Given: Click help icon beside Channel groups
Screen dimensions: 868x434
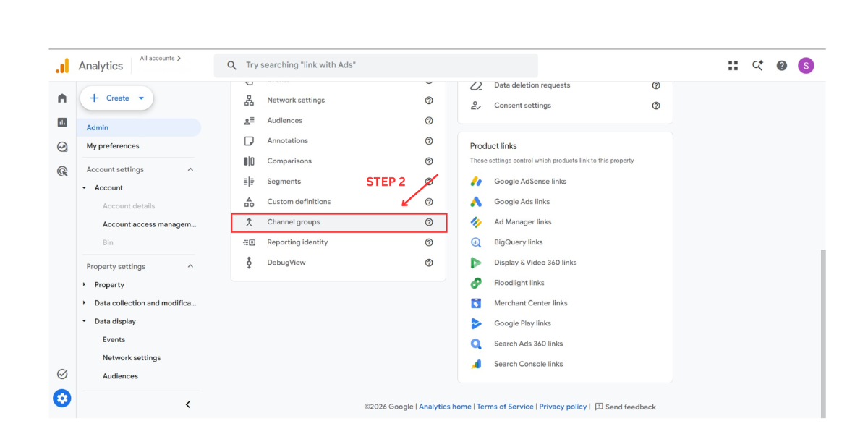Looking at the screenshot, I should (x=429, y=222).
